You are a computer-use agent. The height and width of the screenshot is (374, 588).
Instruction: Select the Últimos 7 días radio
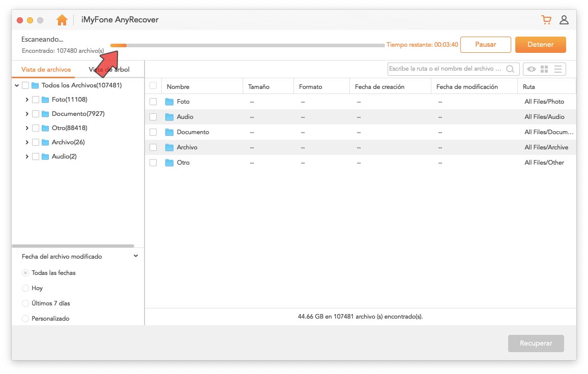pyautogui.click(x=25, y=303)
